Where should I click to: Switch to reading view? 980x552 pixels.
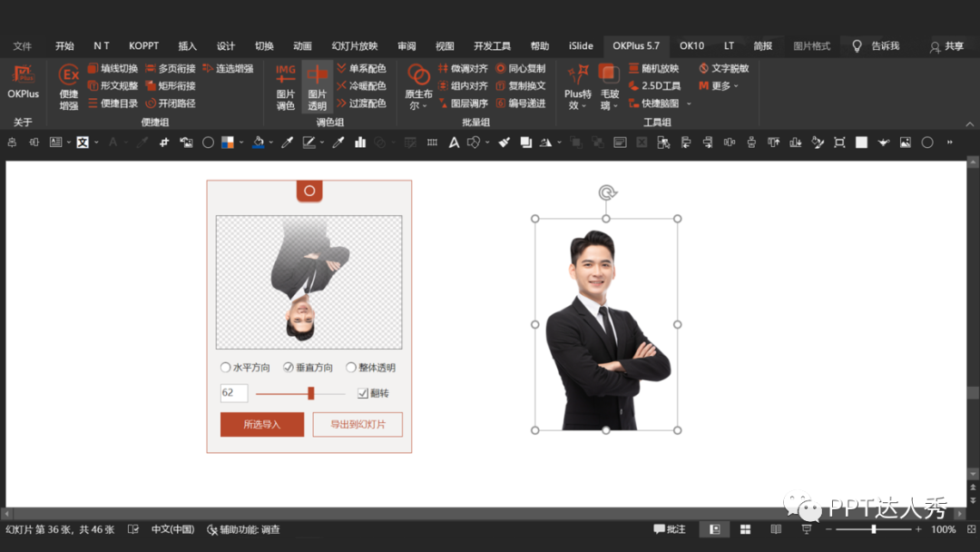coord(776,529)
